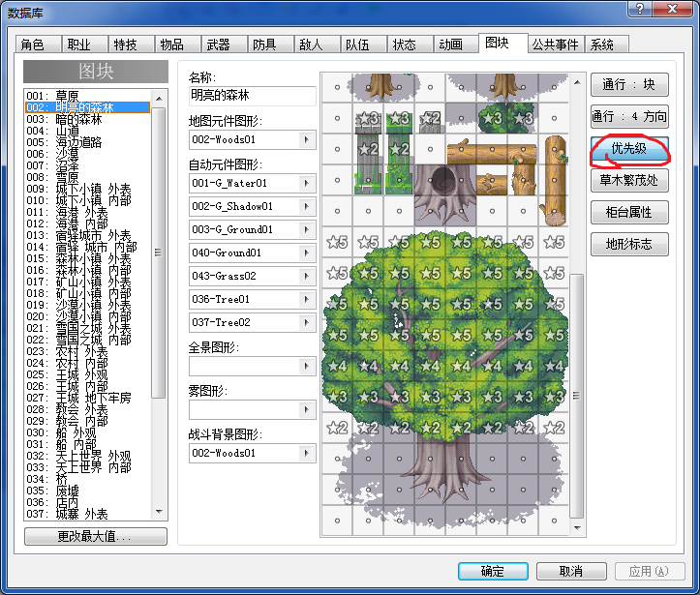The width and height of the screenshot is (700, 595).
Task: Click the 应用(A) button
Action: coord(650,571)
